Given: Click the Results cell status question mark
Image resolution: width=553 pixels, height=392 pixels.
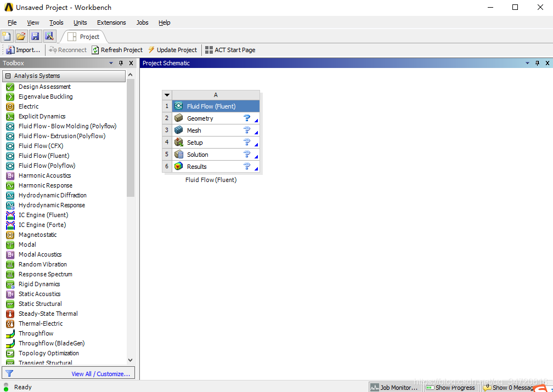Looking at the screenshot, I should click(x=247, y=166).
